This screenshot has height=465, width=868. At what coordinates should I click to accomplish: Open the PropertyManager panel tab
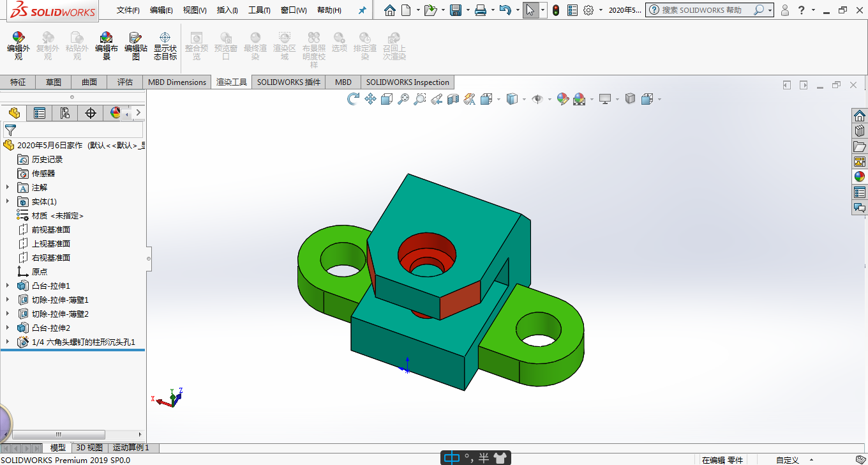point(40,113)
